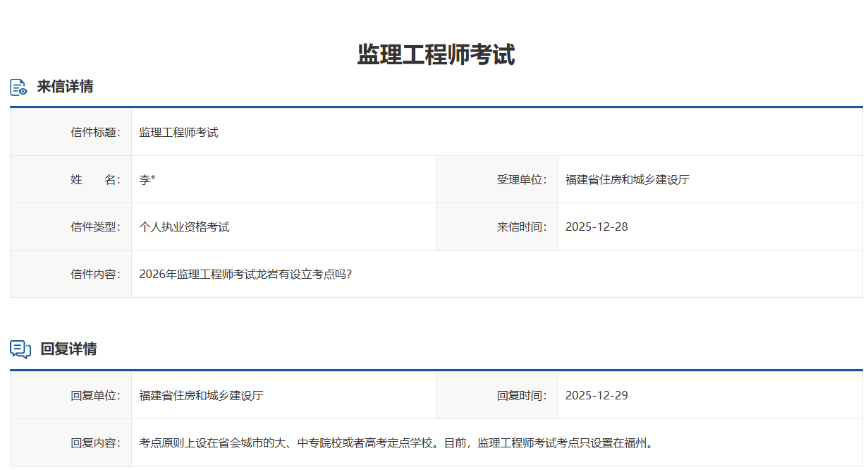Click the 回复时间 date 2025-12-29
868x470 pixels.
tap(597, 395)
